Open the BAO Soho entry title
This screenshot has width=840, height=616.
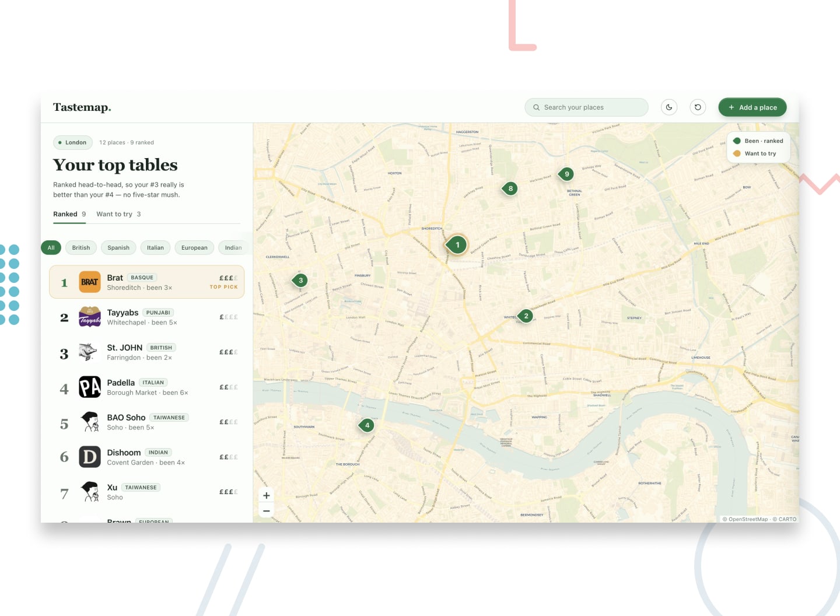click(126, 418)
